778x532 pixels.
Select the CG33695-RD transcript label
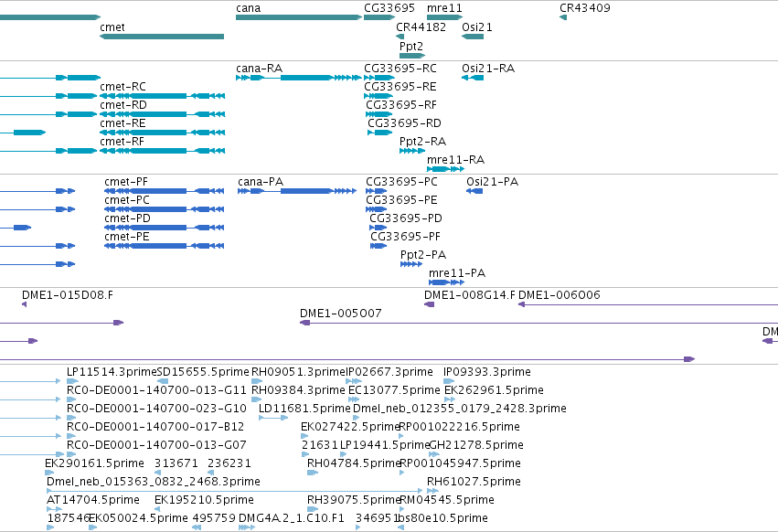[404, 123]
